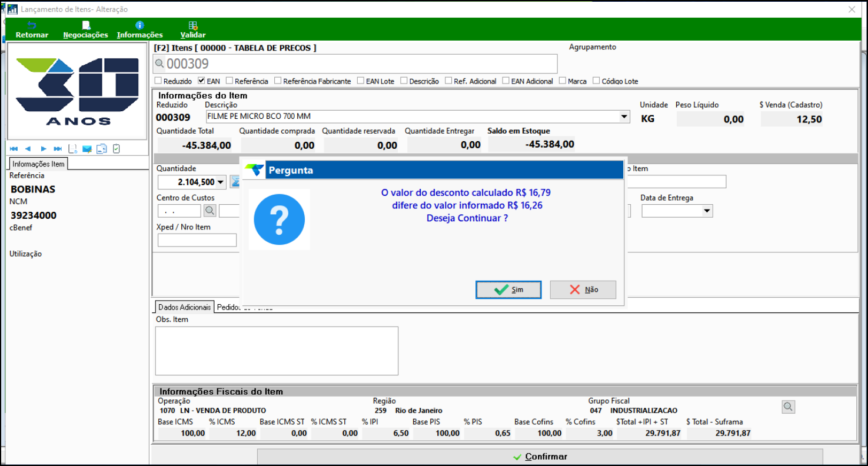868x466 pixels.
Task: Enable the EAN Adicional checkbox
Action: pos(505,81)
